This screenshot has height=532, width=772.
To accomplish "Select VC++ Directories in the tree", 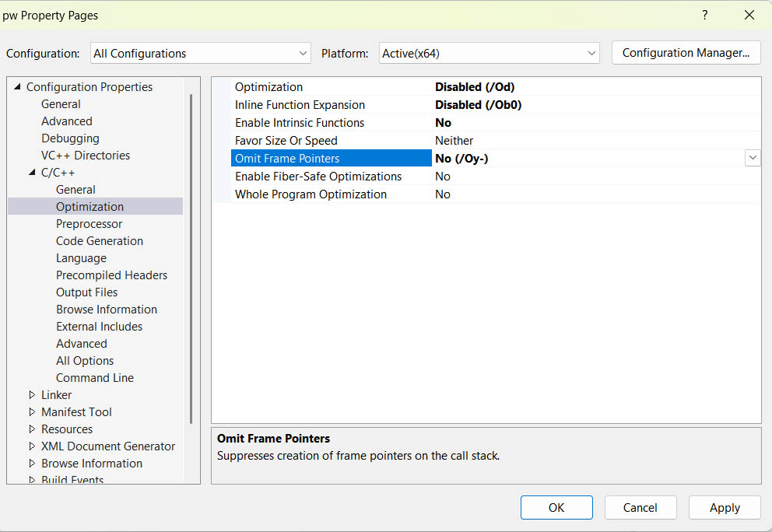I will coord(86,156).
